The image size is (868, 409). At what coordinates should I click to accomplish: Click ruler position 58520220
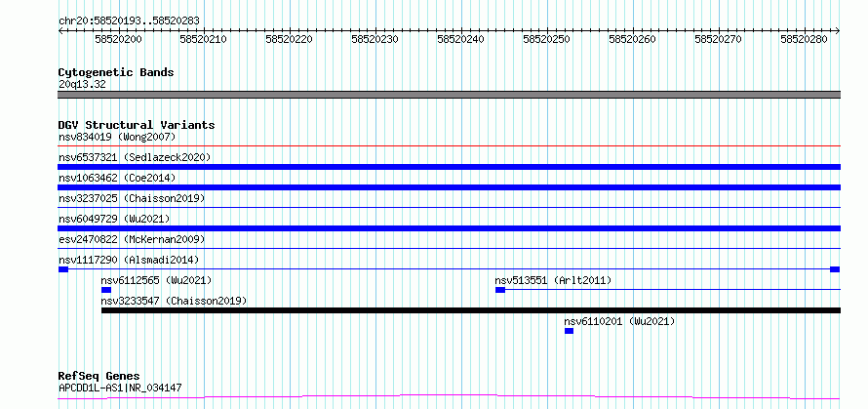point(289,39)
